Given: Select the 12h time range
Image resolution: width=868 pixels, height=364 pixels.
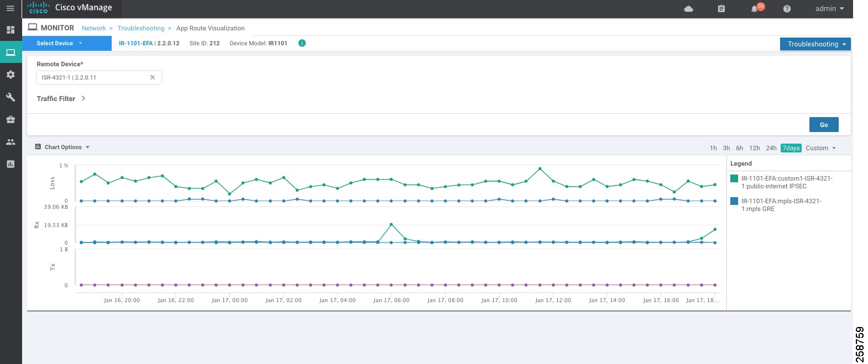Looking at the screenshot, I should coord(755,148).
